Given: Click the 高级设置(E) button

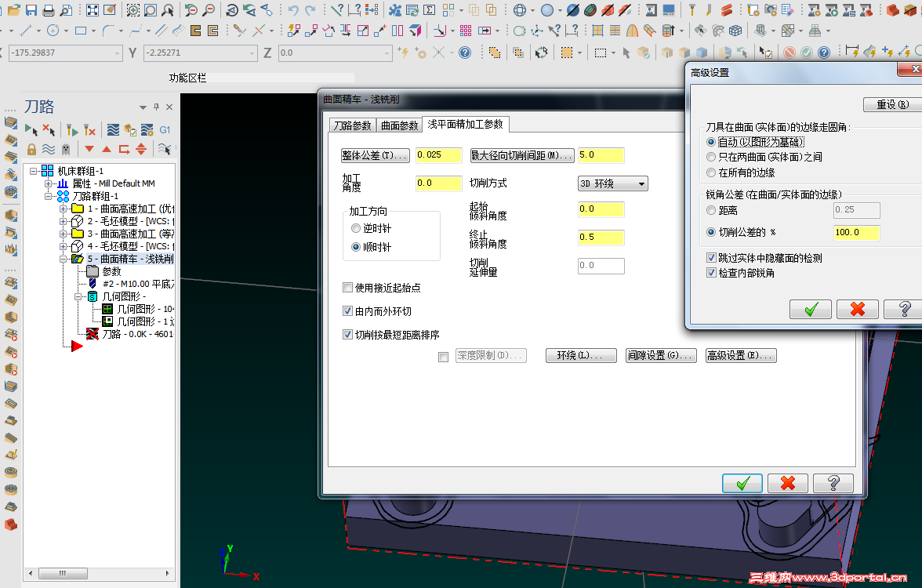Looking at the screenshot, I should pos(740,354).
